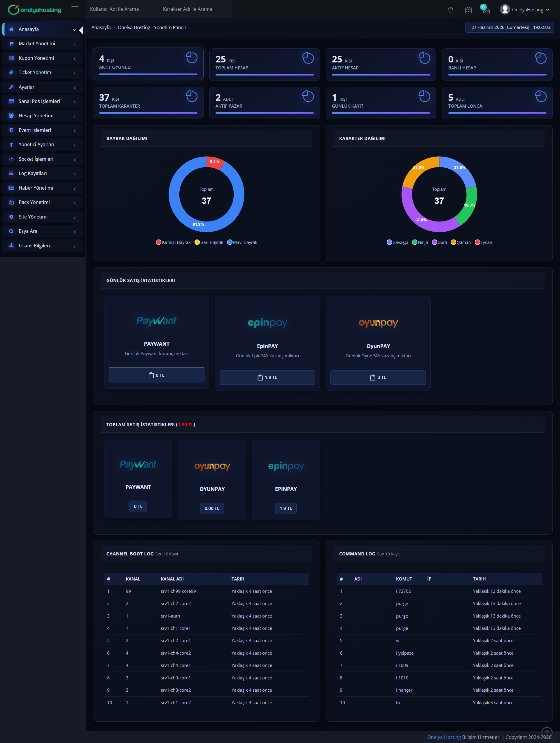
Task: Collapse the Anasayfa menu chevron
Action: point(74,30)
